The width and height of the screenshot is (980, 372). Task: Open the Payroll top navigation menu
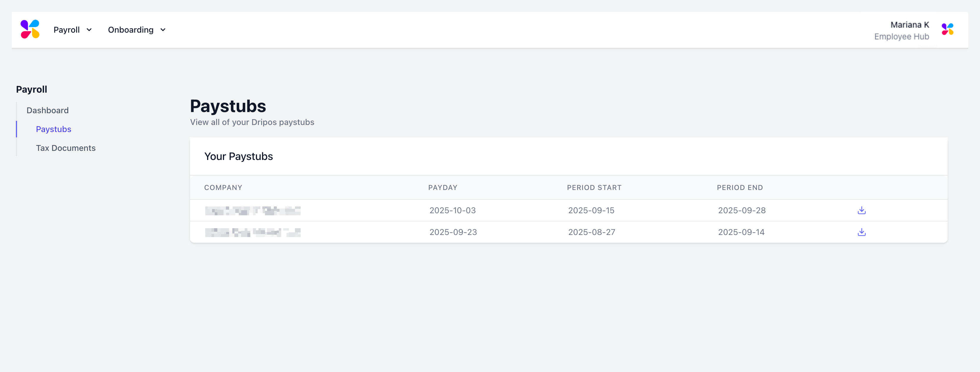66,30
